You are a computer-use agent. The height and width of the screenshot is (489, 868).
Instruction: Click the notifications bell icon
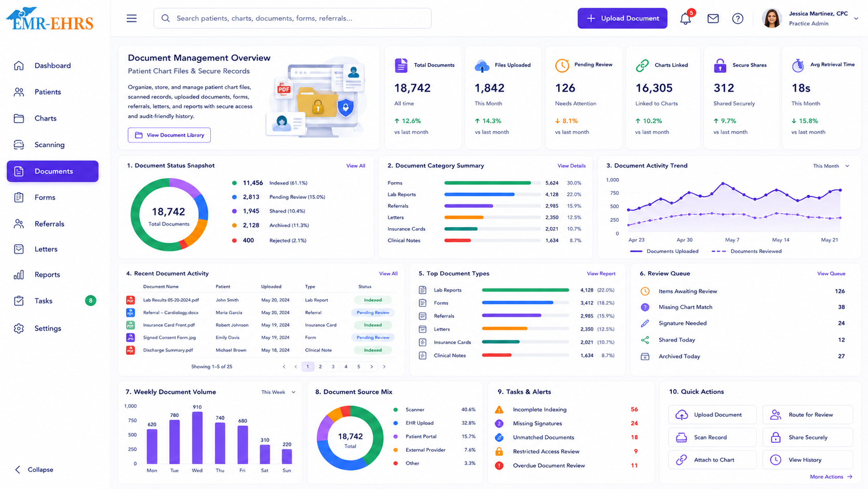click(685, 19)
